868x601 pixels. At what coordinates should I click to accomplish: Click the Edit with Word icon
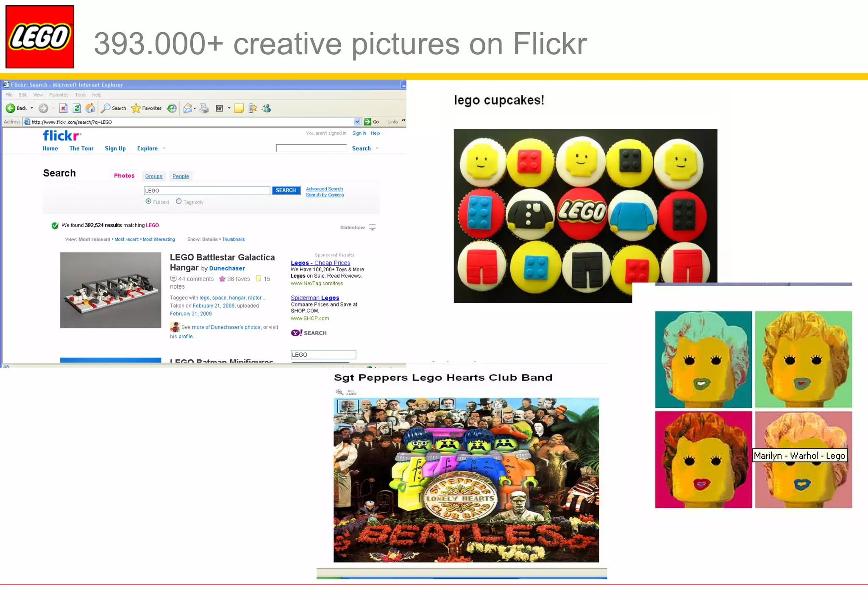coord(220,108)
